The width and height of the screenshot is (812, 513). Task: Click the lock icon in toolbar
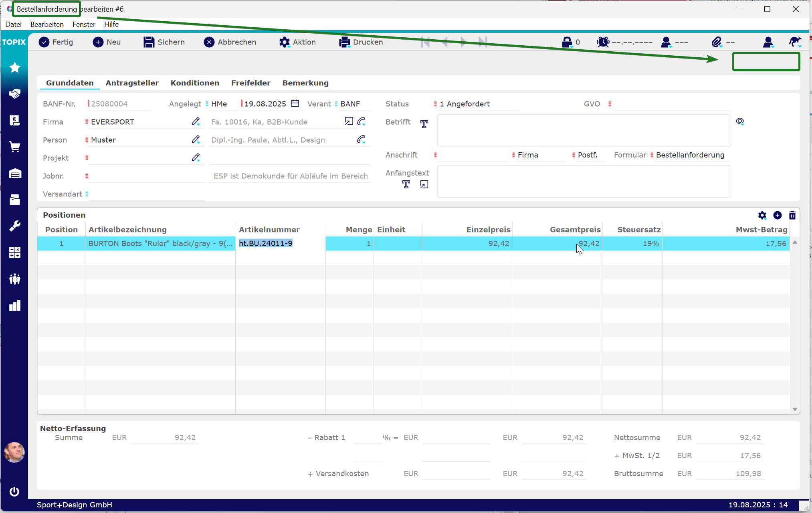pos(567,42)
